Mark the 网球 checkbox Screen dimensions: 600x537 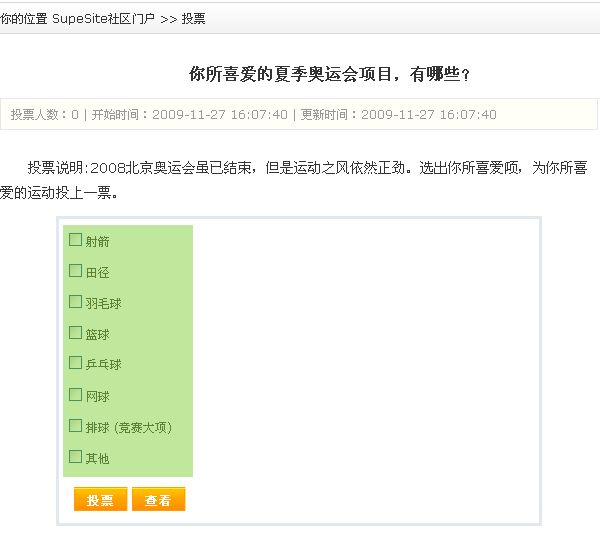[x=75, y=395]
